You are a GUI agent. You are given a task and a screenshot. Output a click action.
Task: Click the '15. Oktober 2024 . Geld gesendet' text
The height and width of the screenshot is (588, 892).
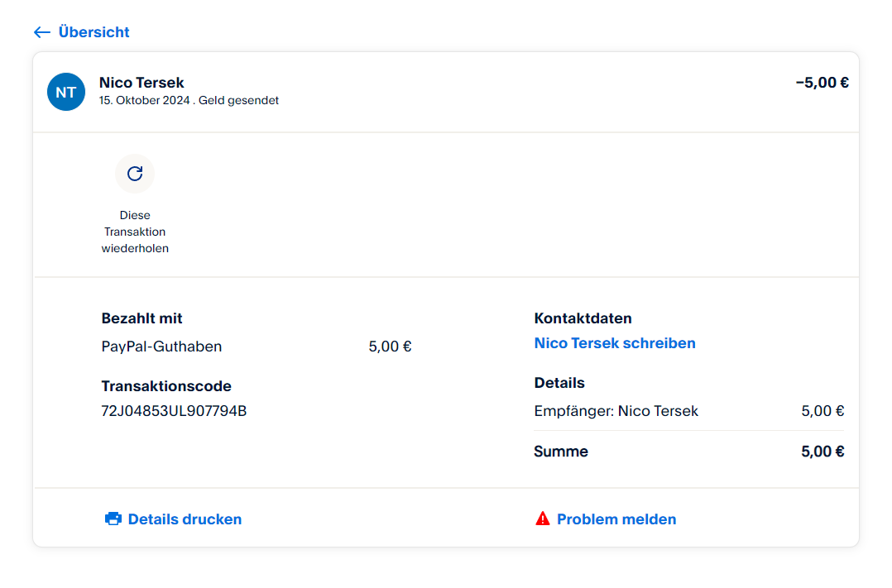(x=189, y=101)
